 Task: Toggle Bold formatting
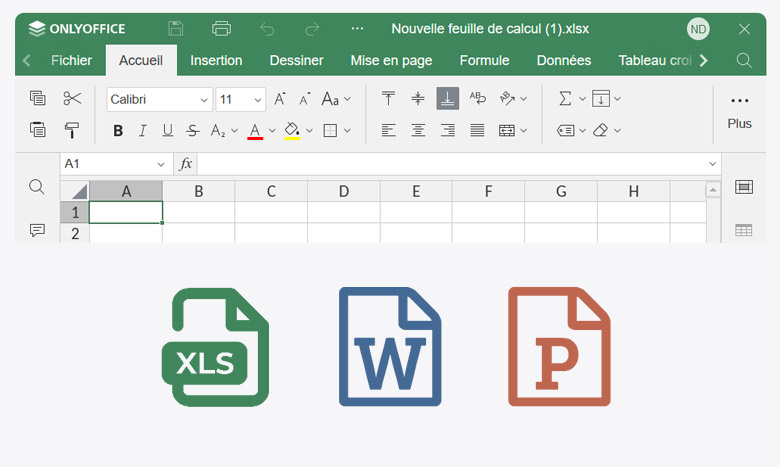(118, 131)
